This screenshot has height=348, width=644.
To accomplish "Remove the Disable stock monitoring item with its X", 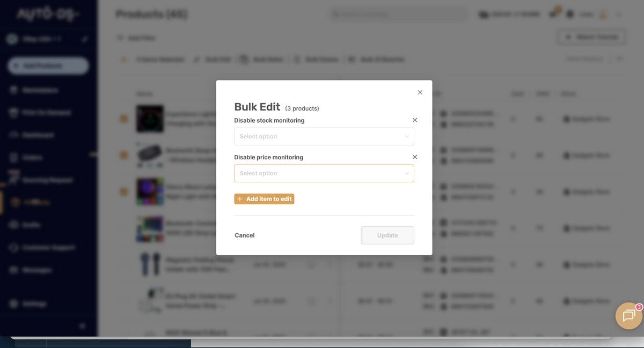I will coord(414,120).
